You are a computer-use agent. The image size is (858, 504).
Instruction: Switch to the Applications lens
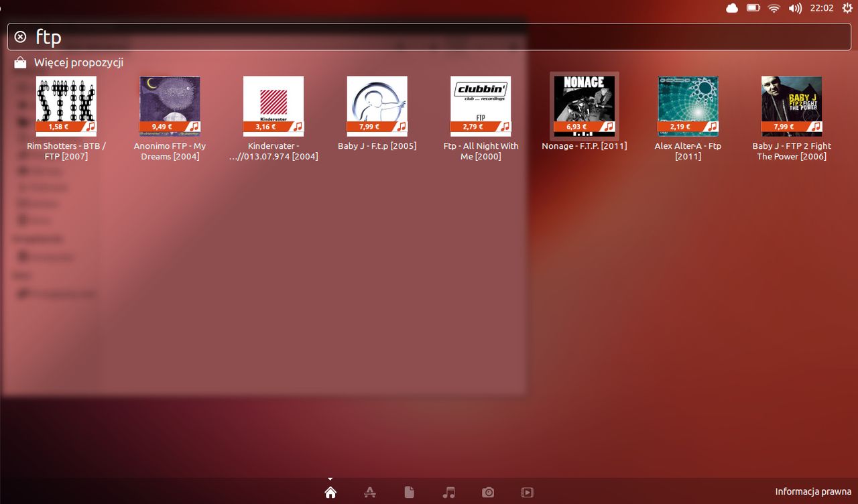coord(369,493)
